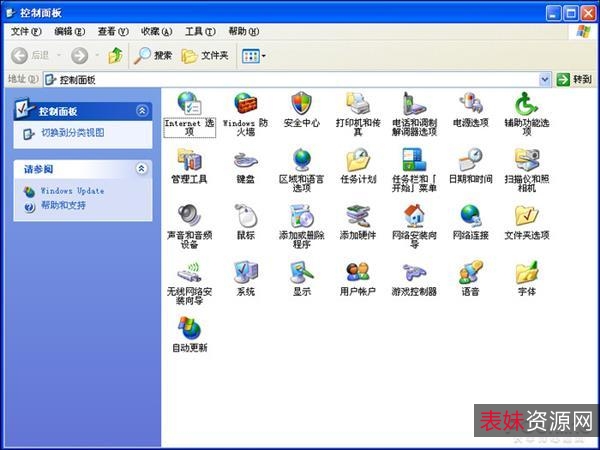Open the views dropdown button
Screen dimensions: 600x450
click(x=253, y=56)
